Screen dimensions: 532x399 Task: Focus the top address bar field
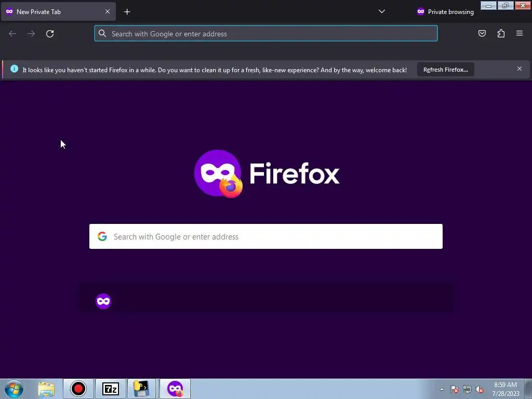[266, 34]
